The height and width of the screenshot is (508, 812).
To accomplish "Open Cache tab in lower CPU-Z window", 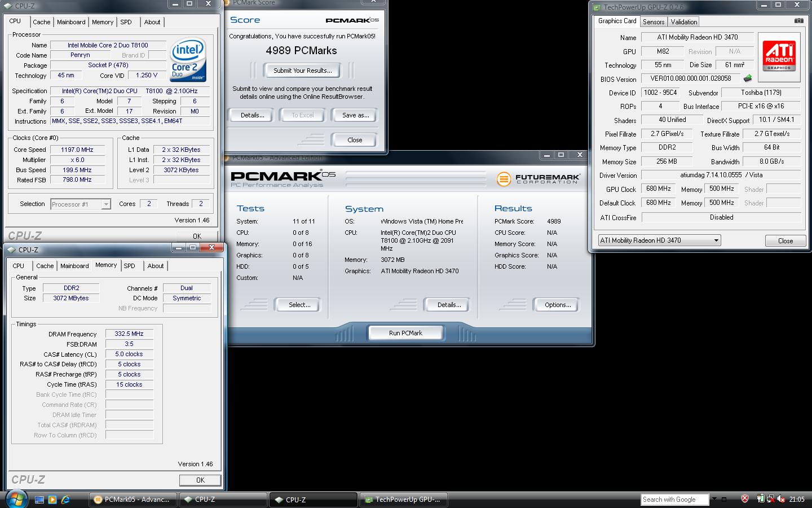I will tap(45, 266).
